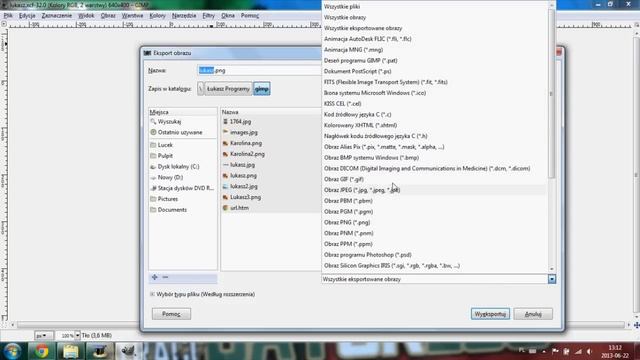
Task: Select Nowy (D:) drive in places
Action: coord(183,178)
